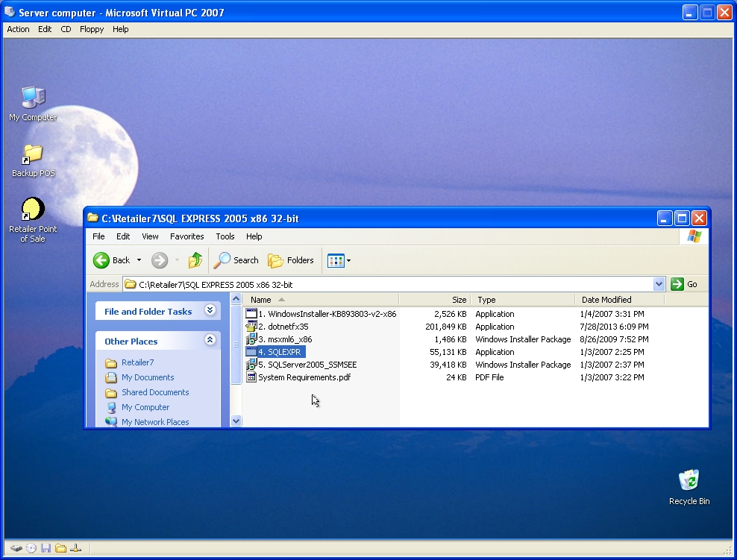This screenshot has width=737, height=560.
Task: Click the Search toolbar button
Action: click(x=236, y=260)
